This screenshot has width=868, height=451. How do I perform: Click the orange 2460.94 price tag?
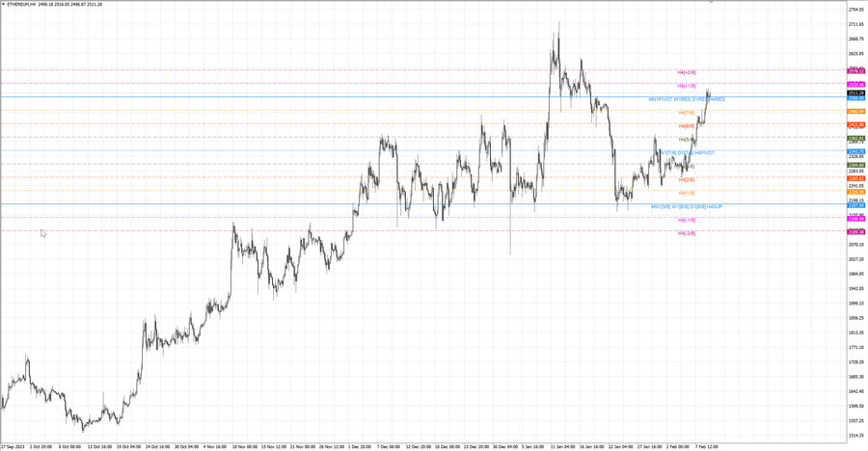(x=854, y=112)
